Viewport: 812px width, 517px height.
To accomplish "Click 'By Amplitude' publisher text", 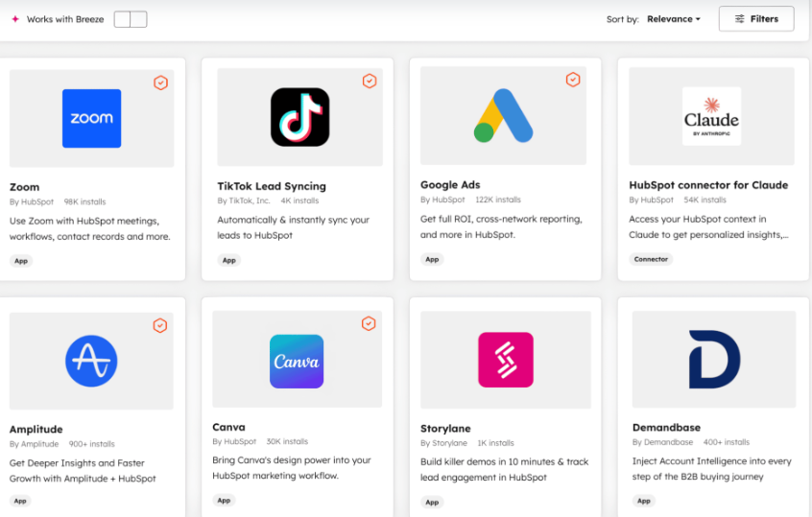I will tap(35, 444).
